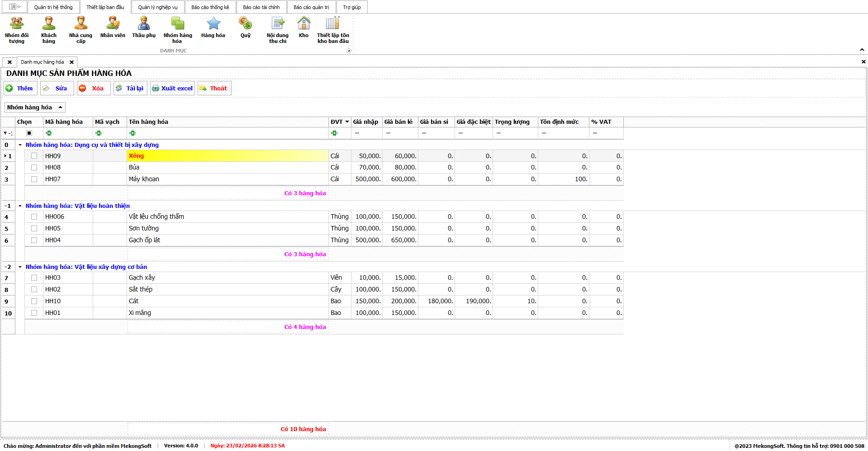Click the Thêm button to add item
Screen dimensions: 868x451
[x=20, y=89]
